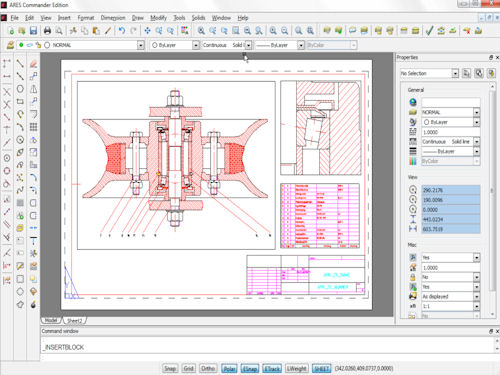The width and height of the screenshot is (500, 375).
Task: Select the Polygon tool at bottom of draw toolbar
Action: coord(20,304)
